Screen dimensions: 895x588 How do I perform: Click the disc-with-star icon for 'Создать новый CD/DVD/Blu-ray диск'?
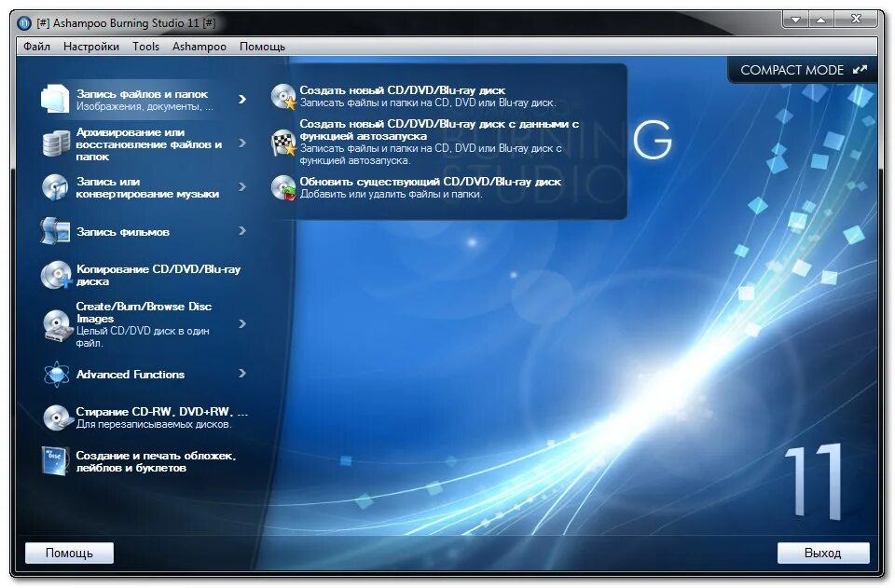(x=283, y=96)
